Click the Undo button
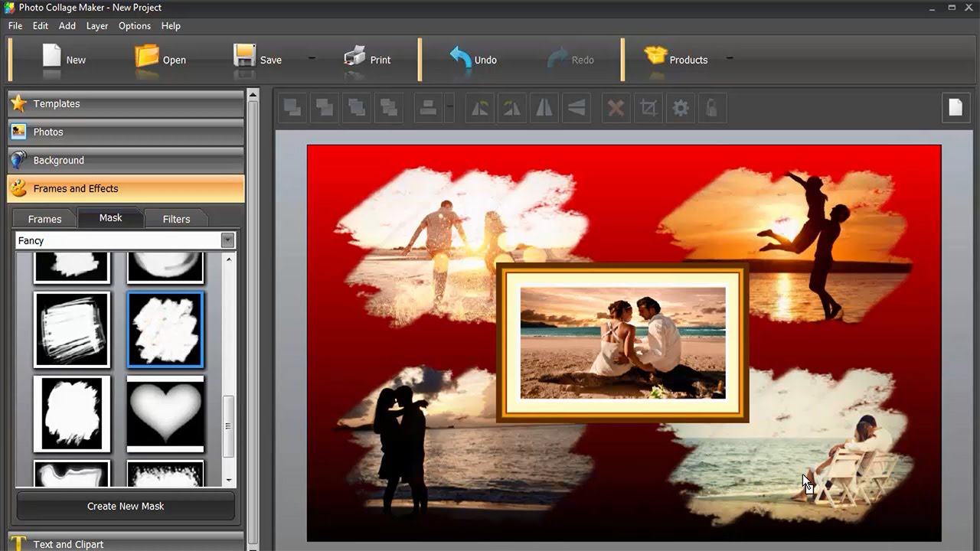The image size is (980, 551). click(473, 60)
